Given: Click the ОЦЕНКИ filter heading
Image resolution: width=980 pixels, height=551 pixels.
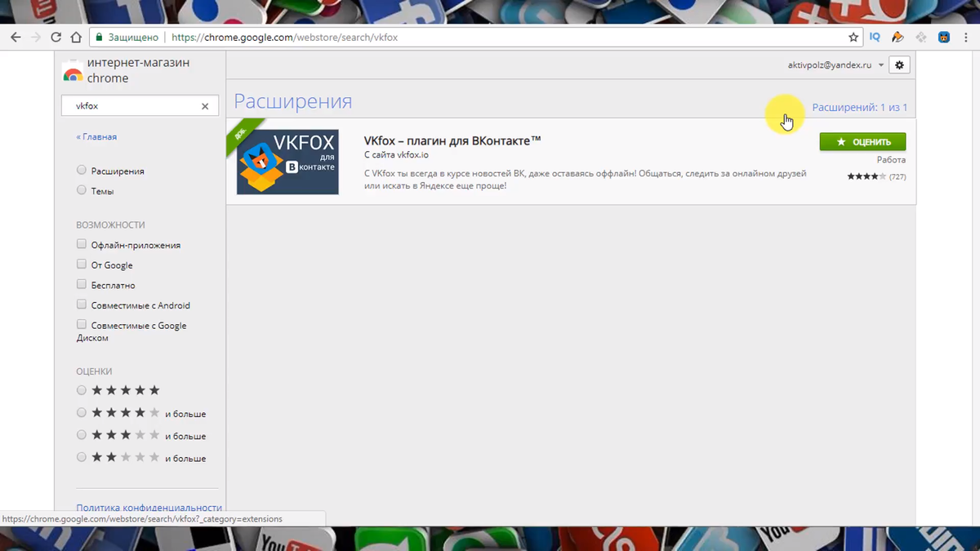Looking at the screenshot, I should pos(94,371).
